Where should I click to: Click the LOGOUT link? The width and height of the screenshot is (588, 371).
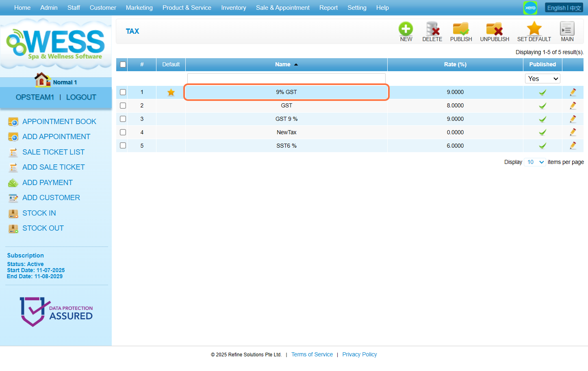(x=81, y=97)
